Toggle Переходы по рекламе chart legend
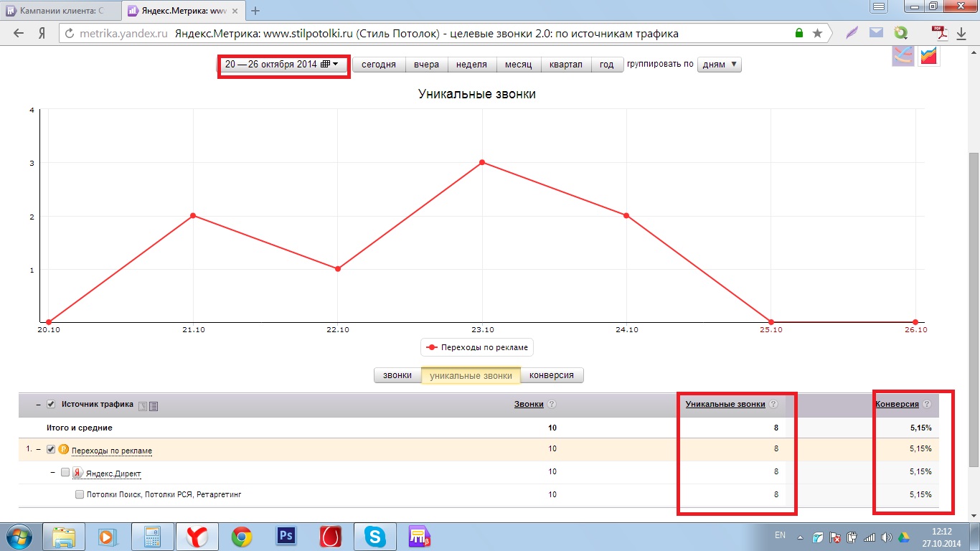980x551 pixels. 477,347
